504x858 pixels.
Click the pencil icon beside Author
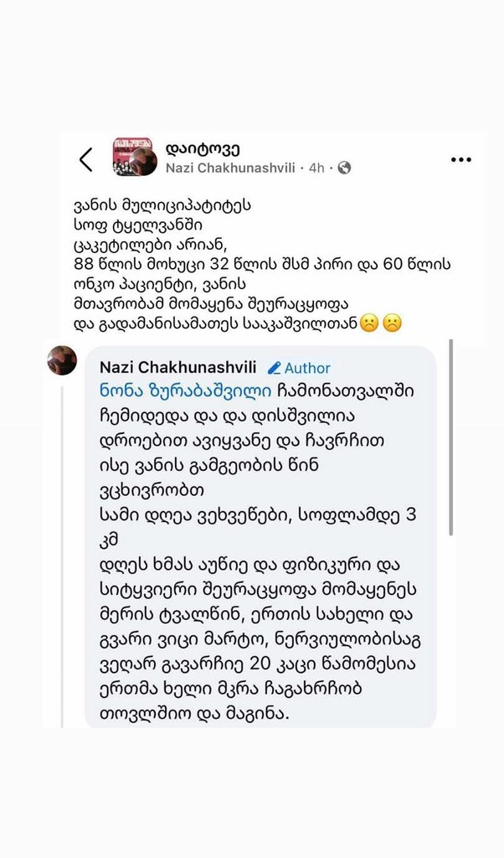(274, 368)
